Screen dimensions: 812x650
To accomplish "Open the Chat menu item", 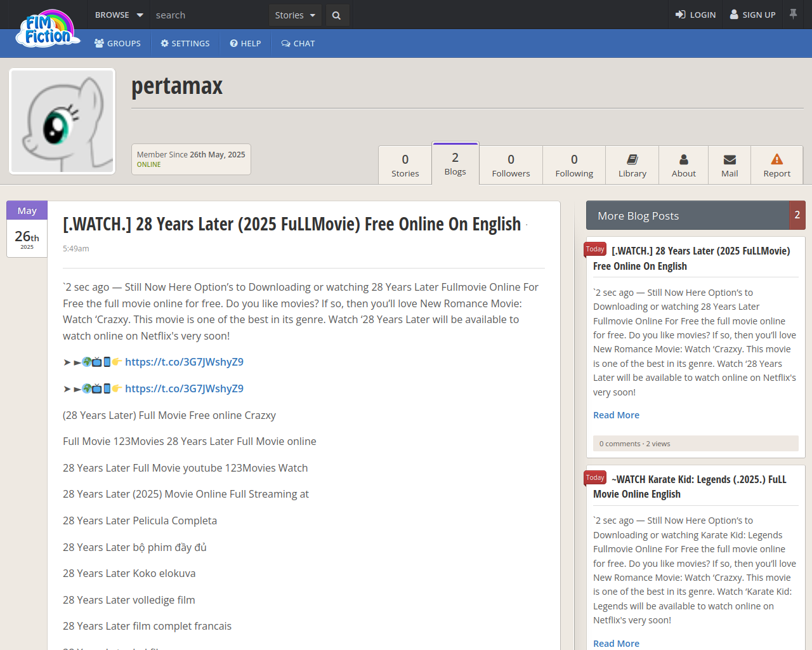I will [298, 43].
